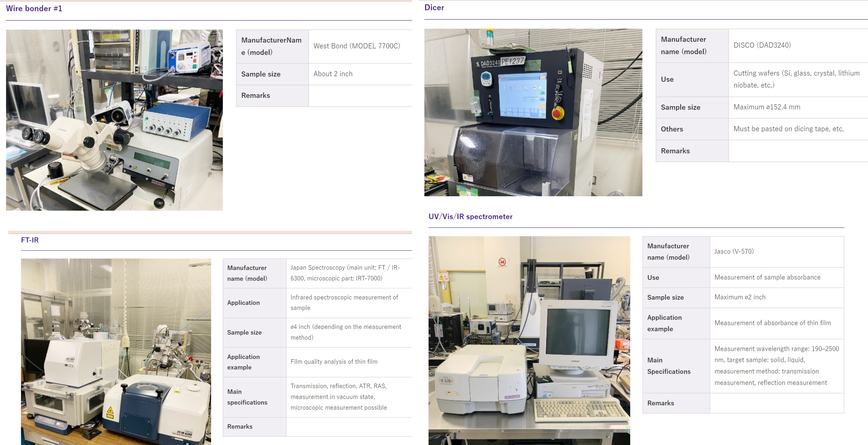Viewport: 868px width, 445px height.
Task: Click the 'FT-IR' section heading
Action: 30,240
